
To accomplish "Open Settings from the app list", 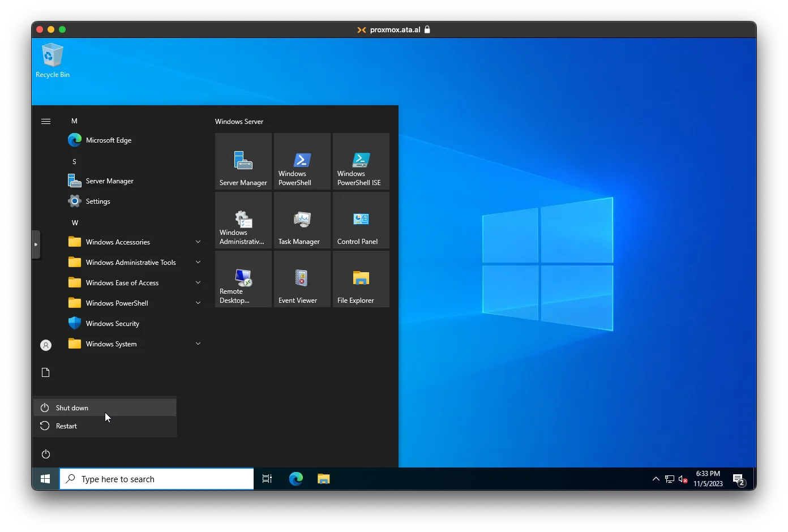I will pyautogui.click(x=134, y=201).
